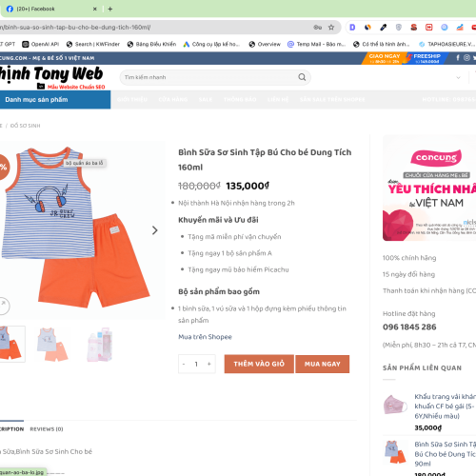Expand the header dropdown chevron at right

point(458,78)
